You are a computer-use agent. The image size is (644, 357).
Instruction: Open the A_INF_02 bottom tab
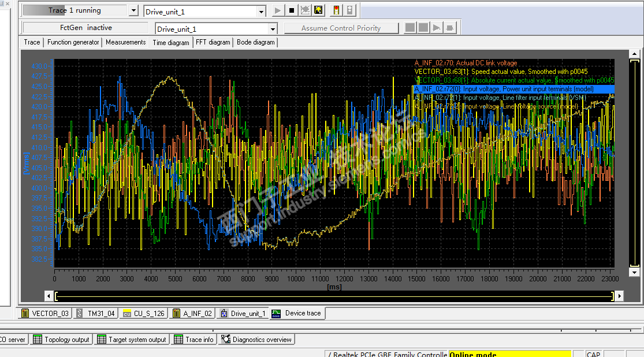click(x=193, y=314)
